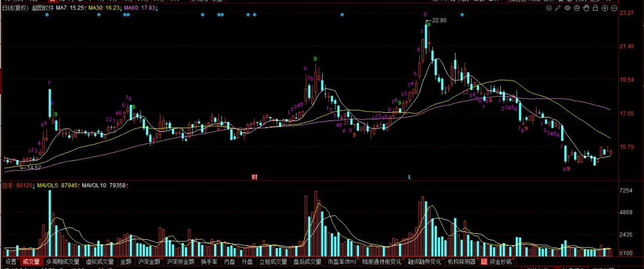Image resolution: width=644 pixels, height=269 pixels.
Task: Click the red 财 financial marker
Action: 254,177
